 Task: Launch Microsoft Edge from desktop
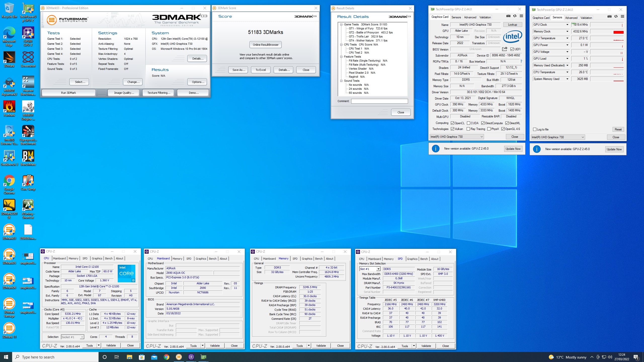pos(9,37)
